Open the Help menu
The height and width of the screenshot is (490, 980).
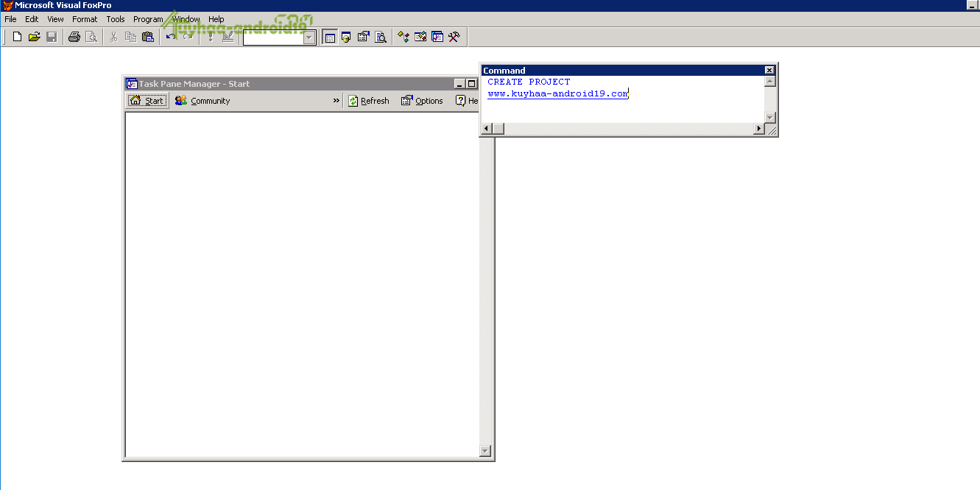click(216, 19)
